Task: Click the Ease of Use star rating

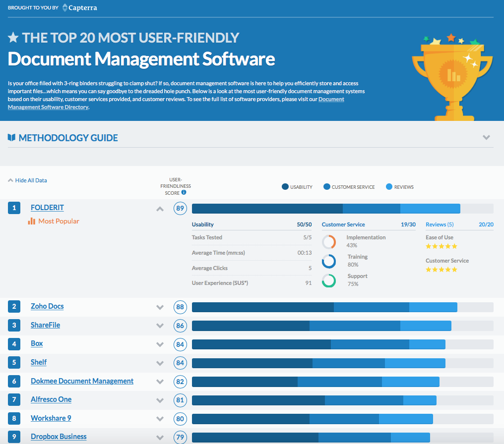Action: click(x=441, y=246)
